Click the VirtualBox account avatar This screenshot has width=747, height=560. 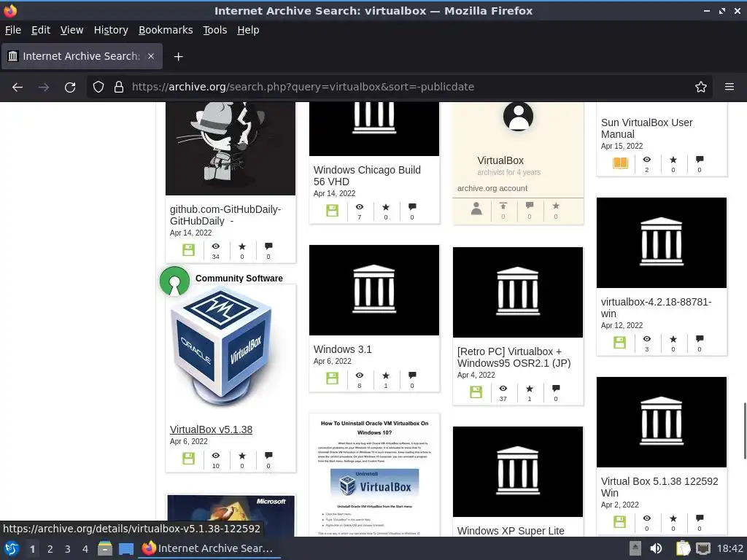(x=518, y=117)
